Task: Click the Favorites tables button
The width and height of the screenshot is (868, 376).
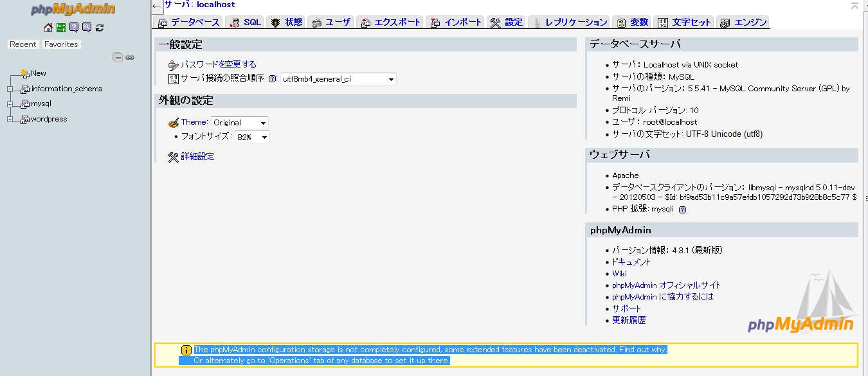Action: 61,44
